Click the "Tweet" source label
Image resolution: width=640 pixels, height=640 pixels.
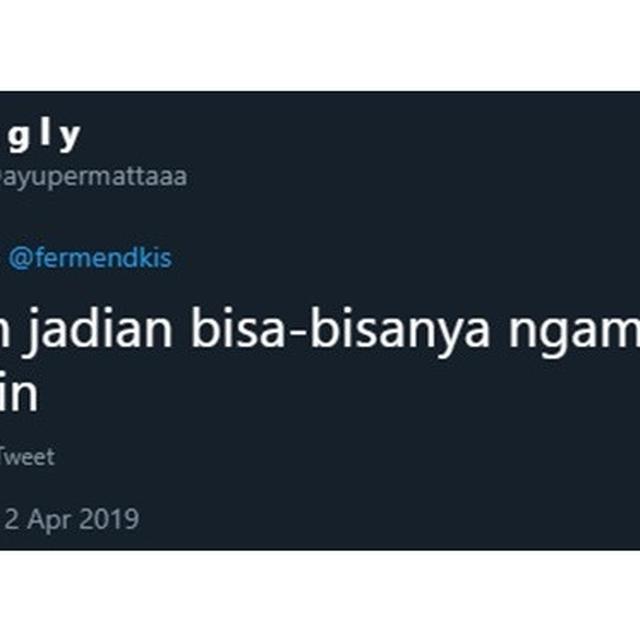(x=27, y=456)
